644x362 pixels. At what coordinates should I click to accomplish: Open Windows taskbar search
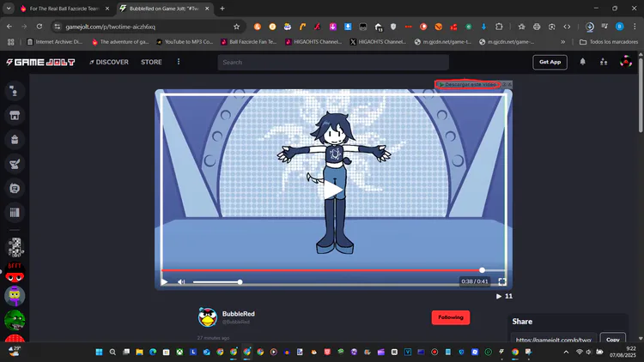click(112, 352)
